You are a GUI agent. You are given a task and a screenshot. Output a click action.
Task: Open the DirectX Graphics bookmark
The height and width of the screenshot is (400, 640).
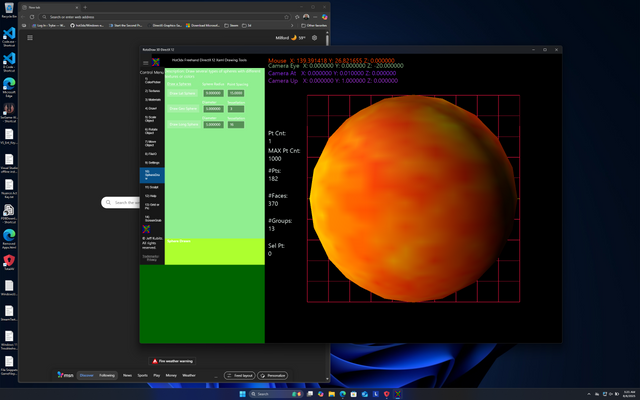click(x=165, y=25)
